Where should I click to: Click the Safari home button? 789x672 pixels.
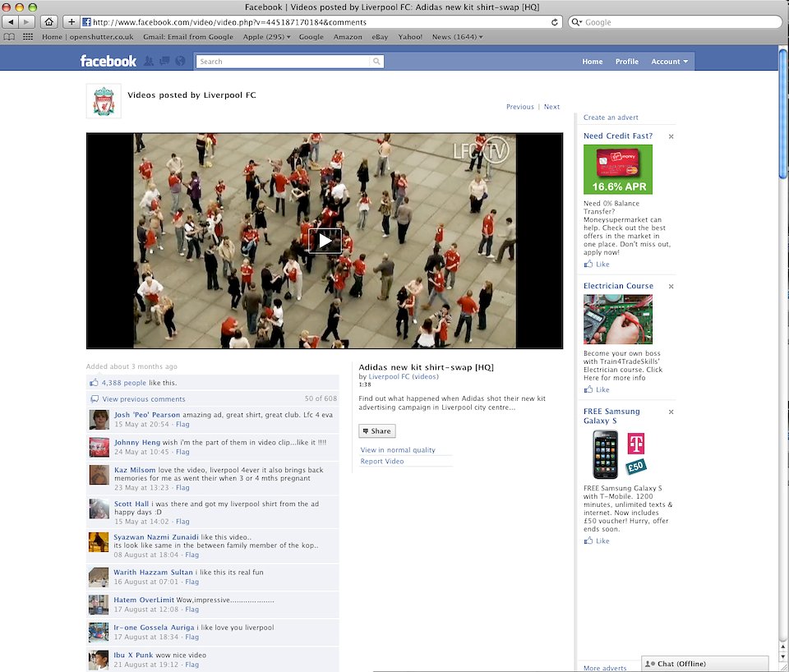pos(48,22)
